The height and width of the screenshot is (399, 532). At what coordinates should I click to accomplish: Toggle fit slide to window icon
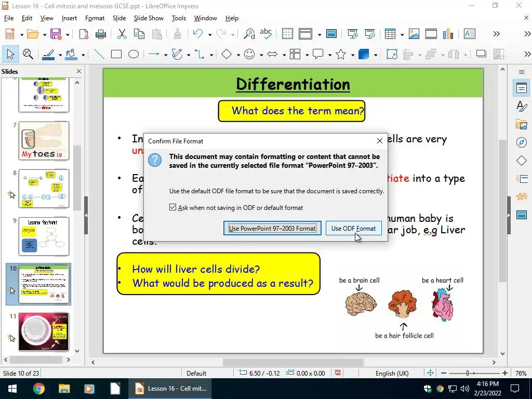point(430,373)
